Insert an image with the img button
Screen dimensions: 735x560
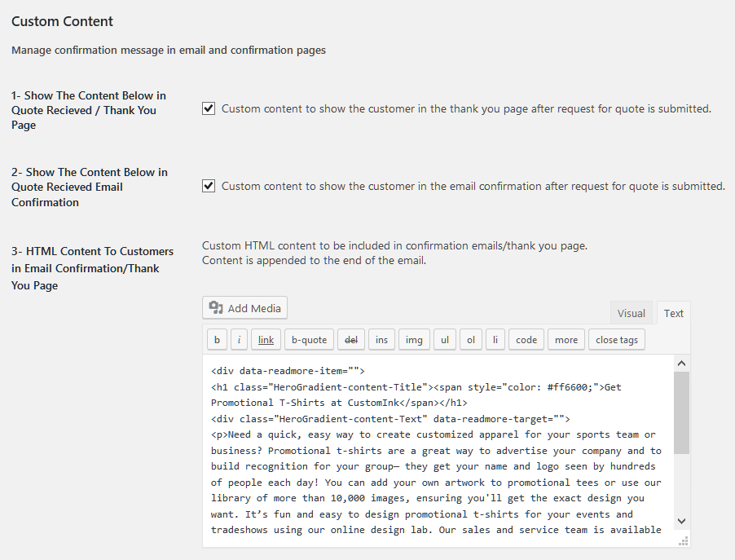(414, 340)
